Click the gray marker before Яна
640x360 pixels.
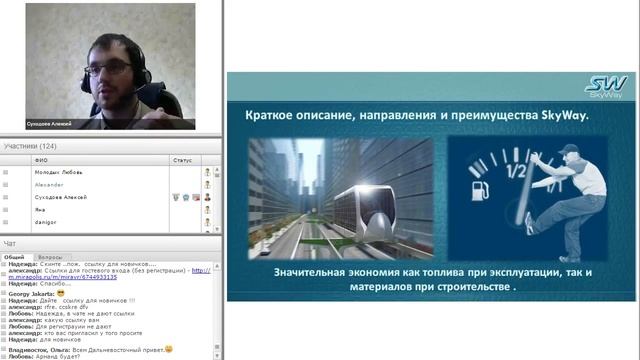[6, 210]
